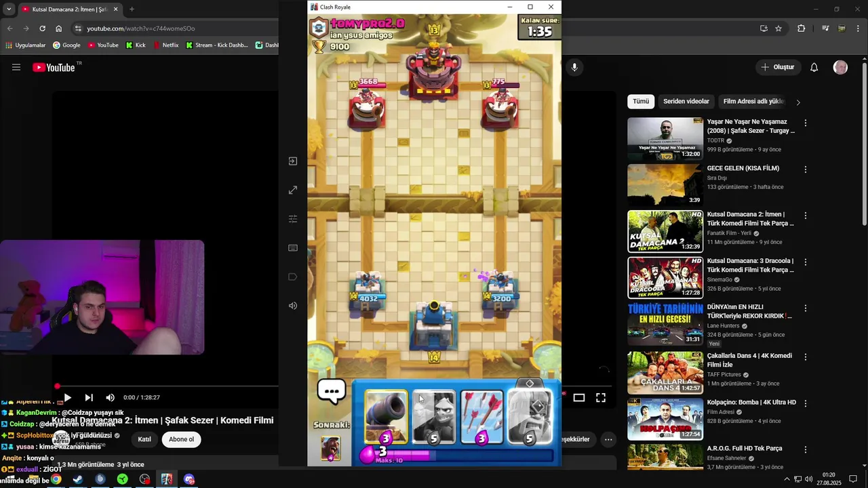Open more actions under the video
The image size is (868, 488).
pyautogui.click(x=608, y=439)
